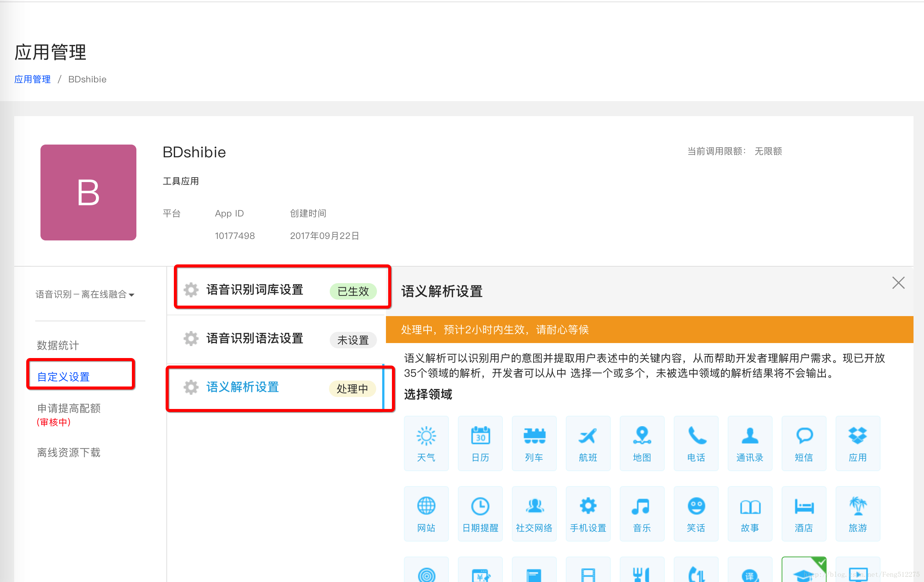Select the 网站 website domain icon
This screenshot has width=924, height=582.
coord(426,514)
